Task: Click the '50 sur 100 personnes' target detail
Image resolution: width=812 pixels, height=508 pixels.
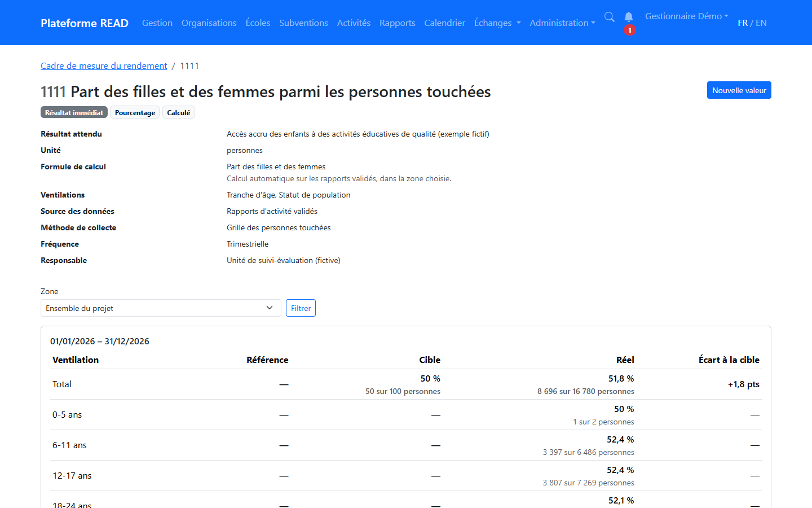Action: 403,392
